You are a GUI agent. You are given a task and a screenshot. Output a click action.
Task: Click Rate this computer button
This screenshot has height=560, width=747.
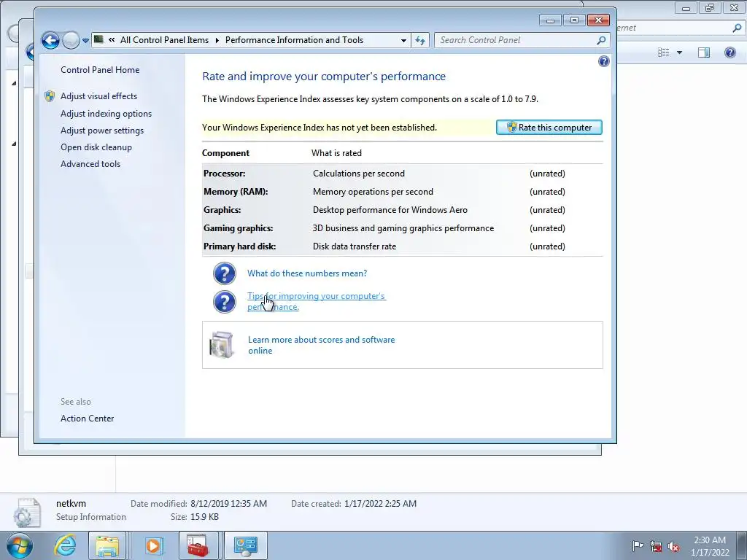(x=549, y=128)
